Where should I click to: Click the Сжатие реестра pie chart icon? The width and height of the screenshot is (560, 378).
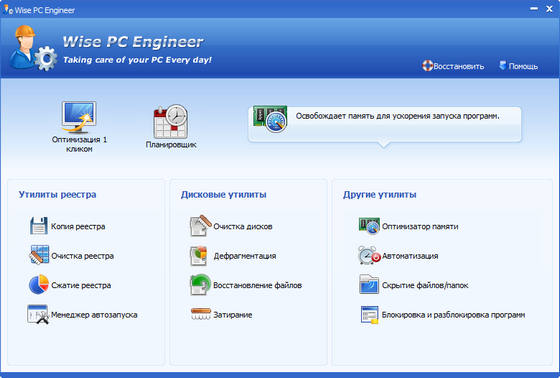click(x=39, y=285)
